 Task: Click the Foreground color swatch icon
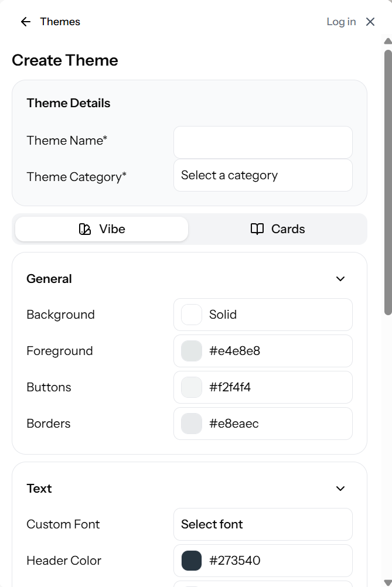click(x=191, y=351)
